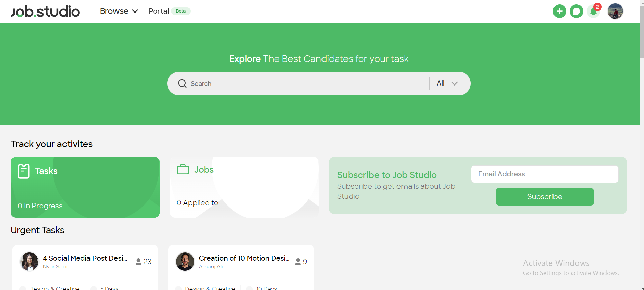Open the All search filter dropdown
Screen dimensions: 644x290
[x=447, y=83]
